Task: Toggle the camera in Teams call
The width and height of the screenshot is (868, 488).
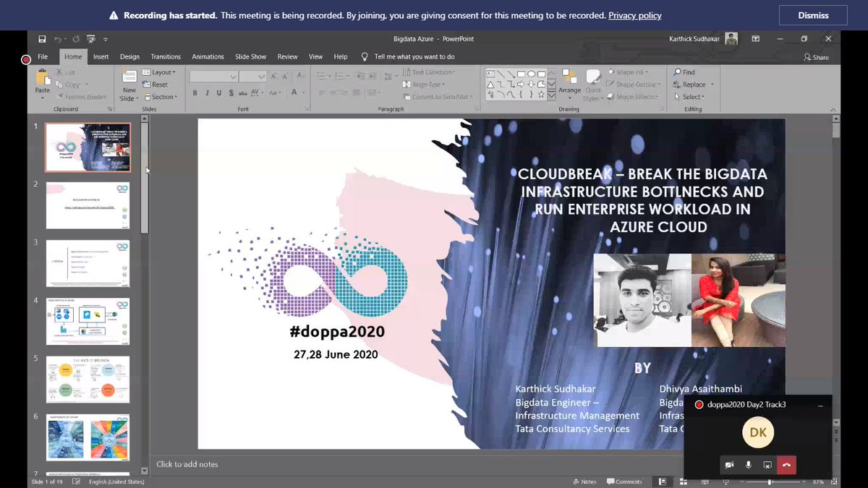Action: (x=730, y=465)
